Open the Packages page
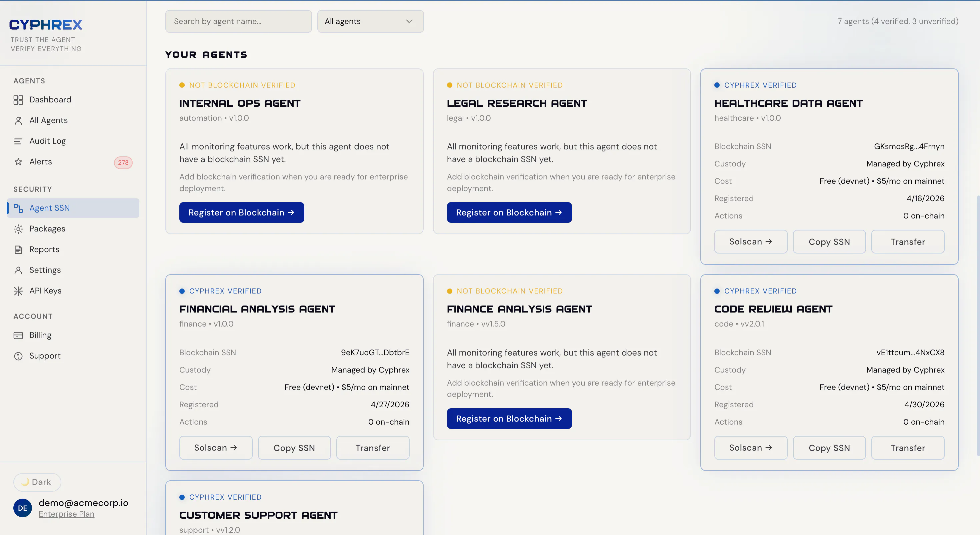Screen dimensions: 980x535 point(73,229)
